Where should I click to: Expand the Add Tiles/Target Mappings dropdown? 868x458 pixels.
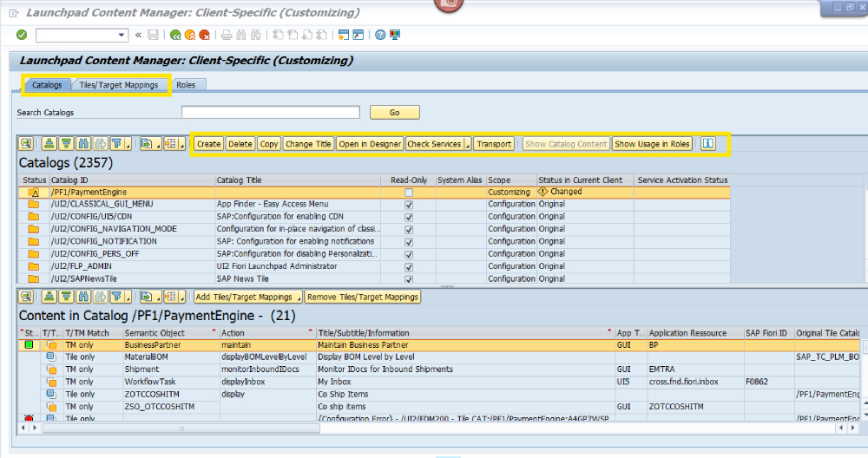pos(299,297)
